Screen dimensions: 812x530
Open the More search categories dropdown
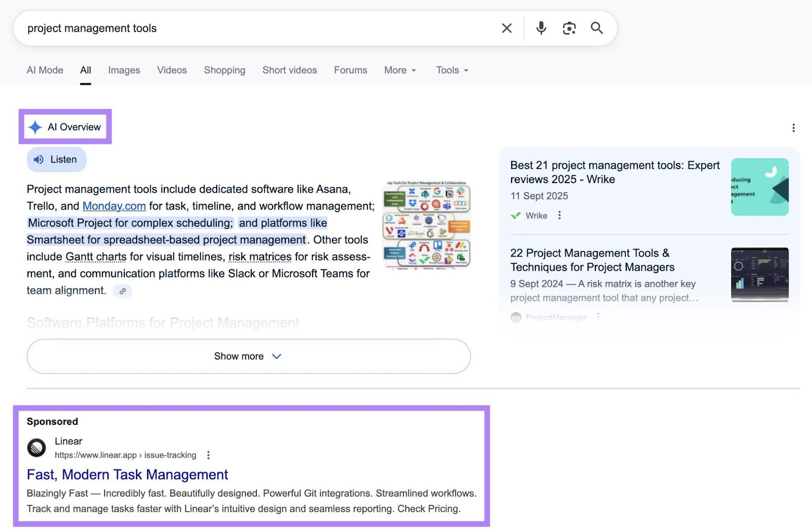pos(400,70)
